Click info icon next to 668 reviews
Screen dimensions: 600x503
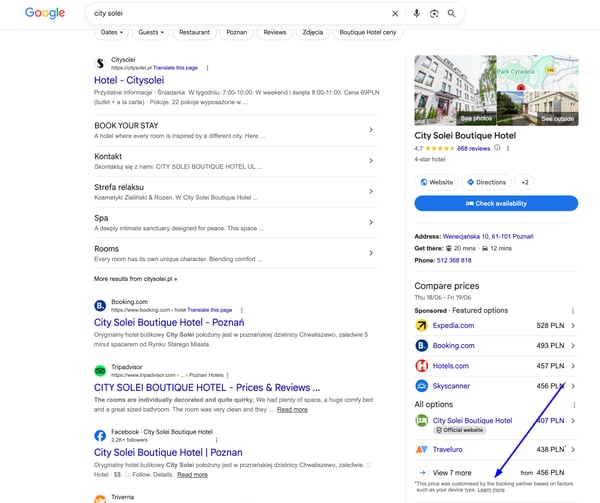(x=497, y=148)
